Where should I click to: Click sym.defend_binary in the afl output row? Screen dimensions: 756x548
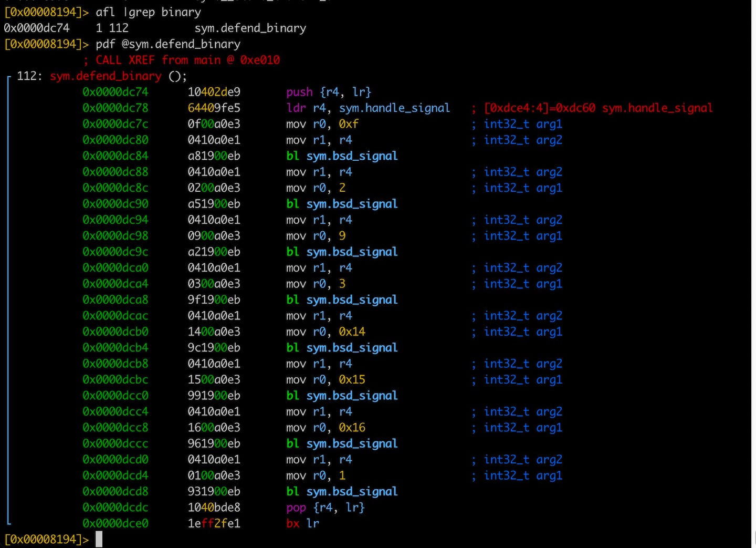(250, 28)
